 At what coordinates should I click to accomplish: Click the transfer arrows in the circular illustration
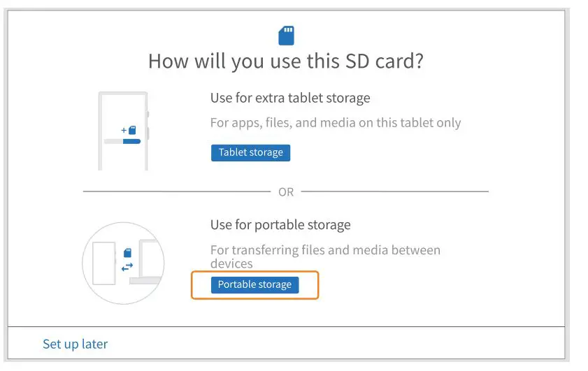(x=127, y=266)
